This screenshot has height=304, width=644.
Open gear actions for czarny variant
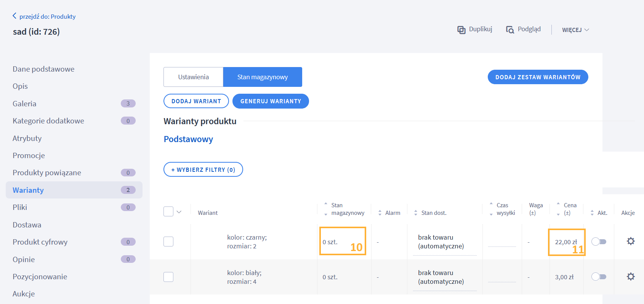[x=631, y=241]
